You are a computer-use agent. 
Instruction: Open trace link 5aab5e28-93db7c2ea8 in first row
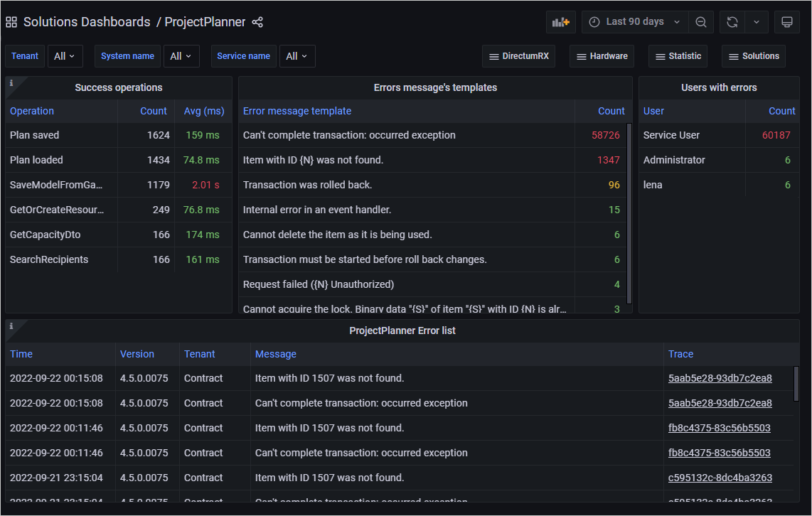(720, 378)
